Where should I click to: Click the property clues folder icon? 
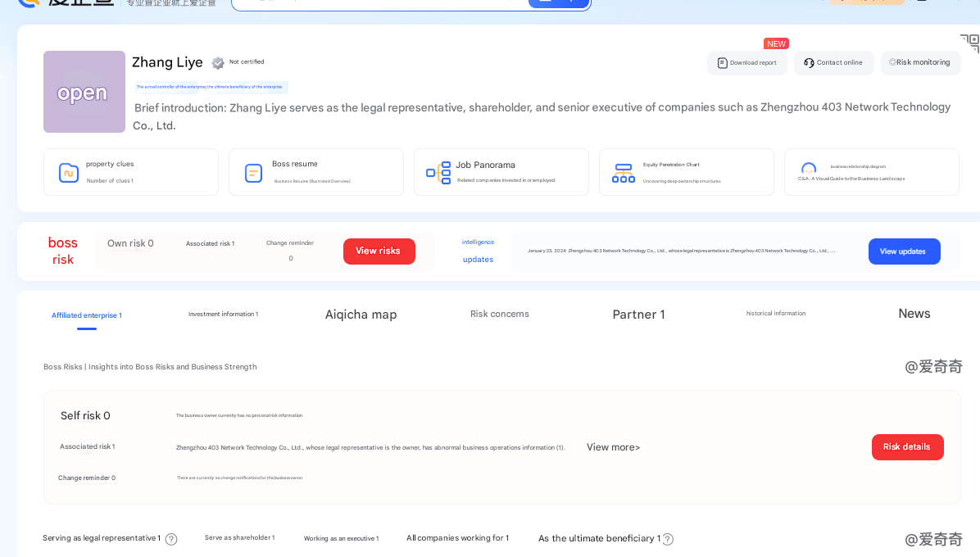(69, 173)
